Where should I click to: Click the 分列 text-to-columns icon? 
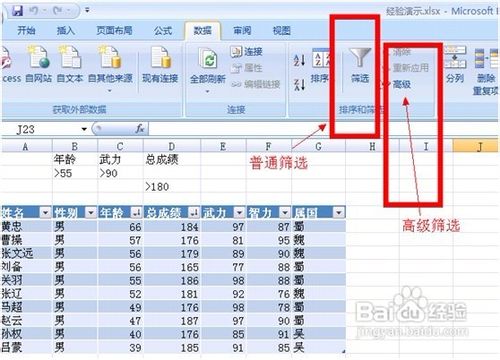[x=455, y=64]
